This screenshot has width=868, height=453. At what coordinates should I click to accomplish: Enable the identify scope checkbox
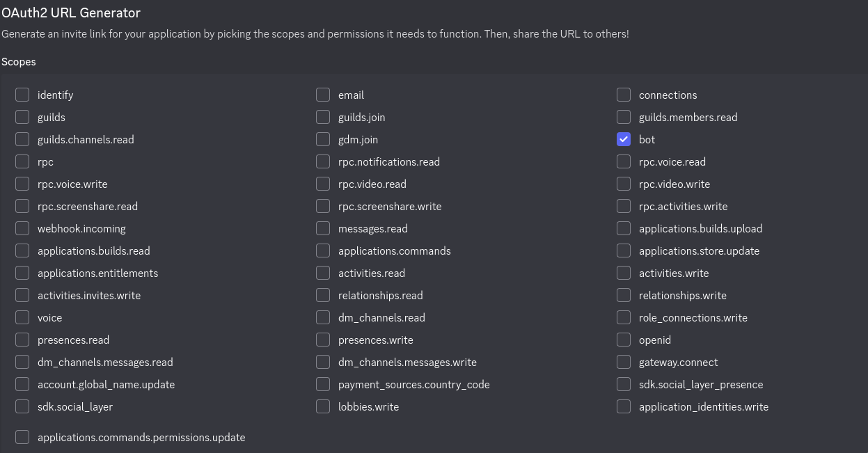point(22,95)
